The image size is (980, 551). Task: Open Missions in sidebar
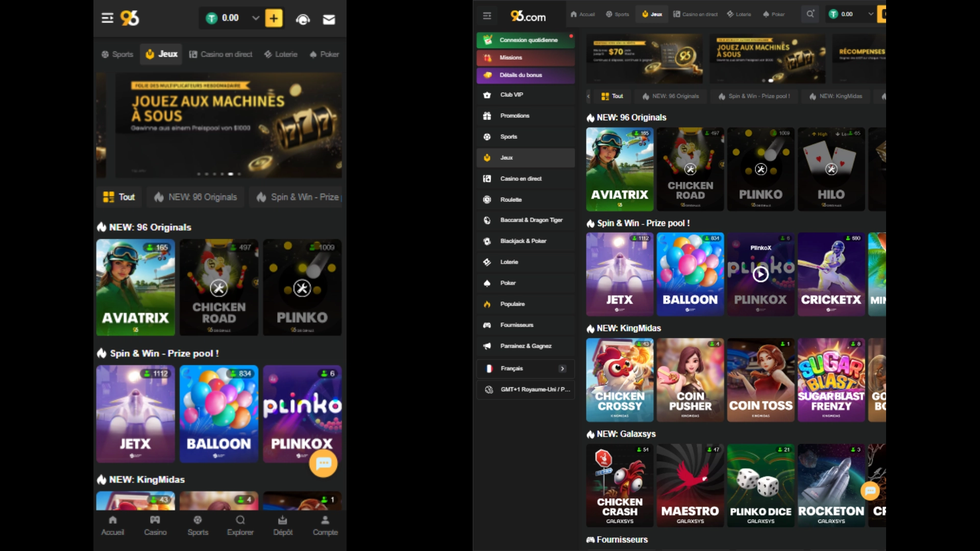526,58
